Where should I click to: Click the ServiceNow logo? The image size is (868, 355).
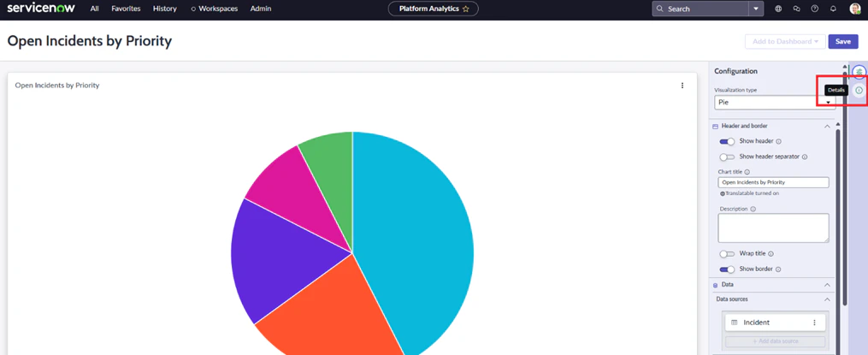point(41,9)
